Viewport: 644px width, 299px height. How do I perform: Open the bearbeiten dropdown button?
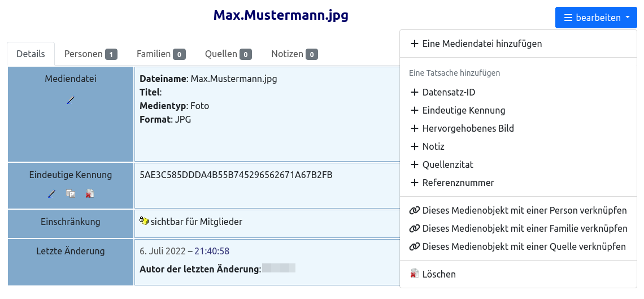(x=596, y=18)
